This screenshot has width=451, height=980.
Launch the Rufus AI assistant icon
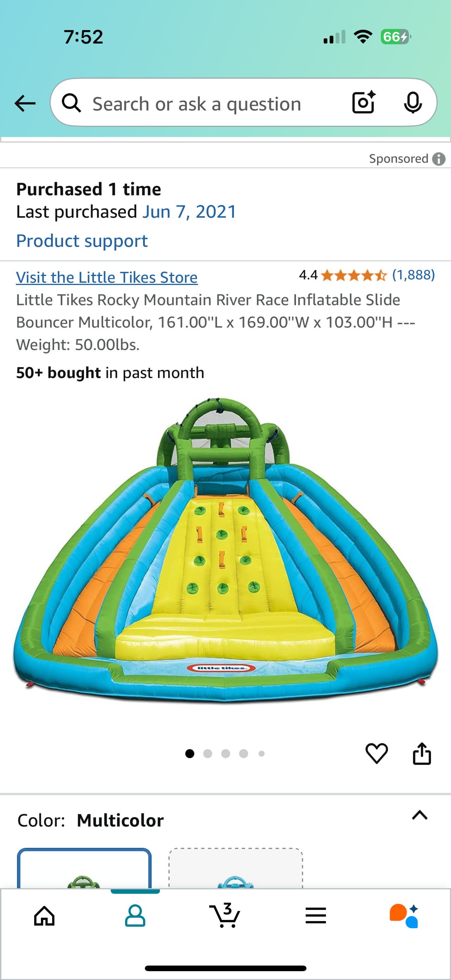[404, 915]
